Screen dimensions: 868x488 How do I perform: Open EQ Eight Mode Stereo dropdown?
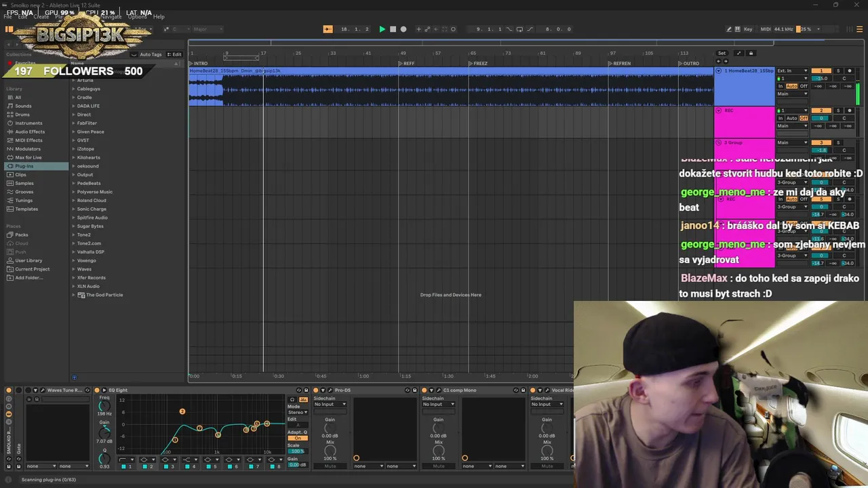point(298,412)
